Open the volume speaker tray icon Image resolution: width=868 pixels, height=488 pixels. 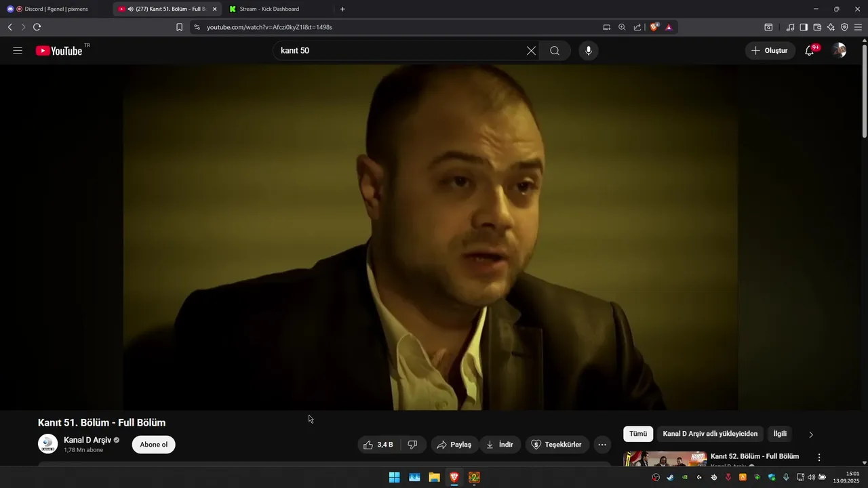811,477
